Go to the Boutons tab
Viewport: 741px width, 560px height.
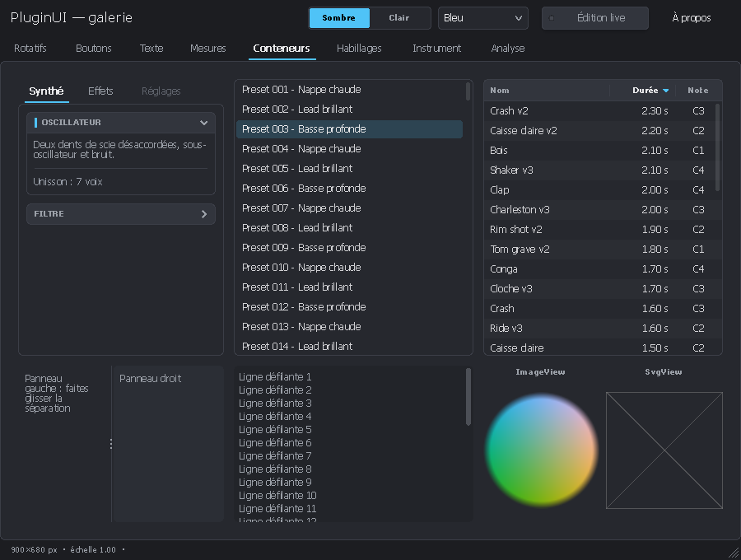(94, 49)
